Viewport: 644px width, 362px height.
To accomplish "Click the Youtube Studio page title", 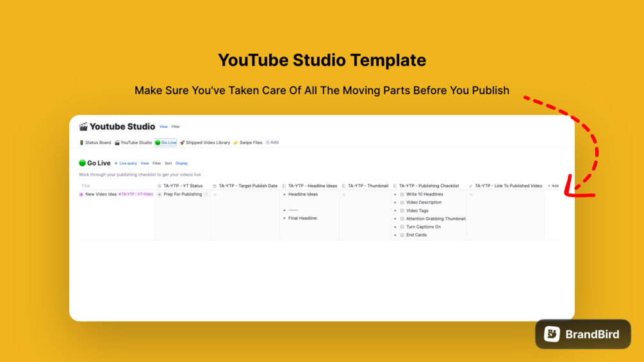I will (122, 126).
